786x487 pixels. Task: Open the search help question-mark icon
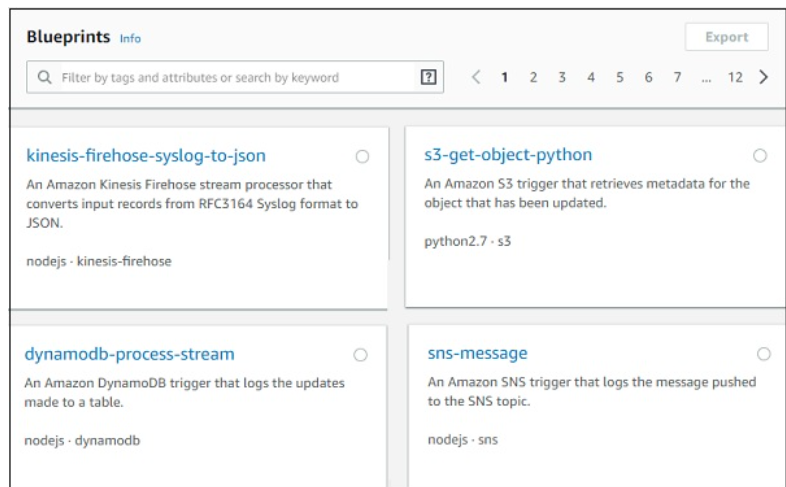point(428,77)
